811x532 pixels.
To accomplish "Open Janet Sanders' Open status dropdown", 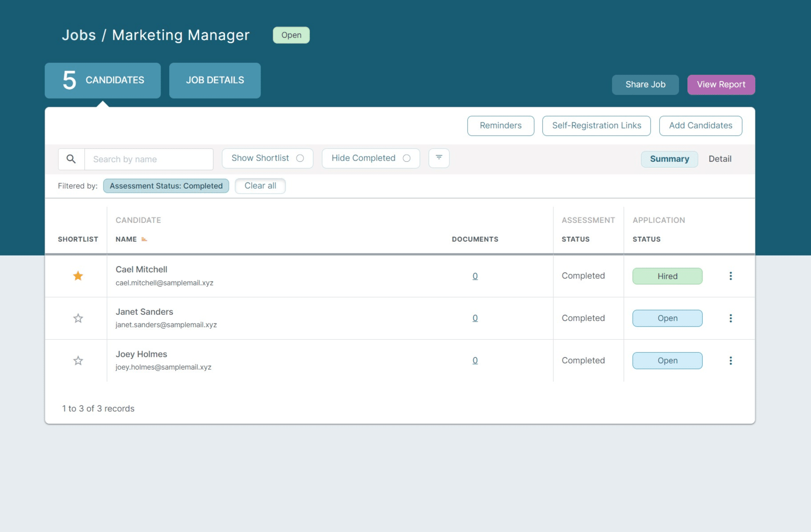I will (x=667, y=318).
